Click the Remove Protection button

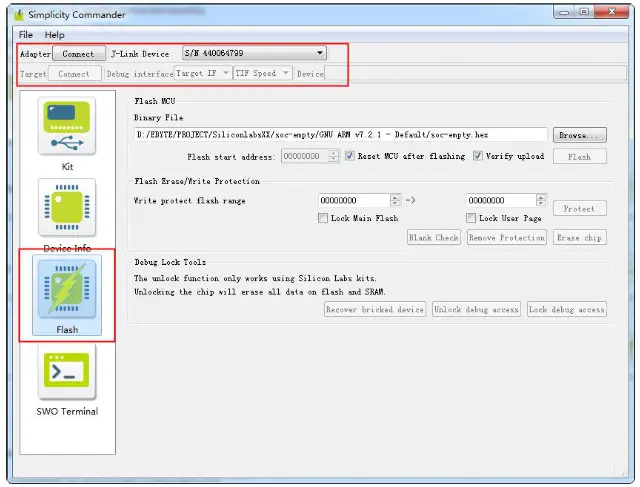[x=507, y=237]
